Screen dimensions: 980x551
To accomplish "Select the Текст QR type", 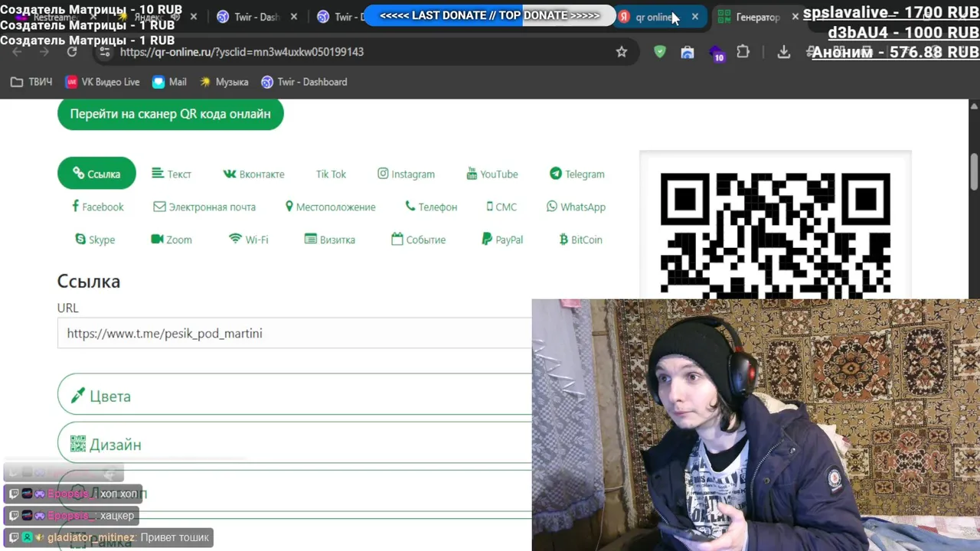I will coord(171,174).
